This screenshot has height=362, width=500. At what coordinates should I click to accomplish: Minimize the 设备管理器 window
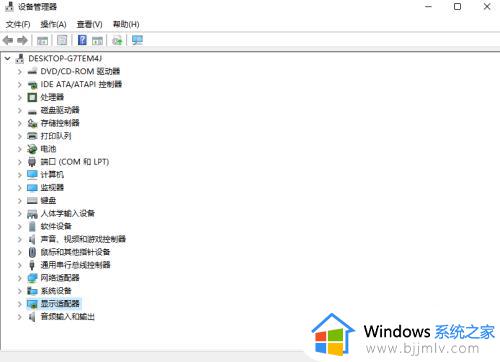(428, 7)
